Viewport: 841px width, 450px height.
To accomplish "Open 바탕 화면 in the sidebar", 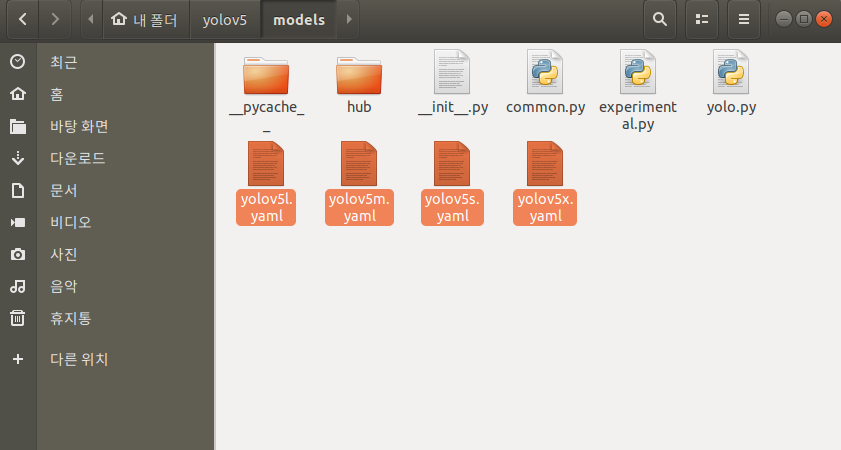I will click(79, 126).
